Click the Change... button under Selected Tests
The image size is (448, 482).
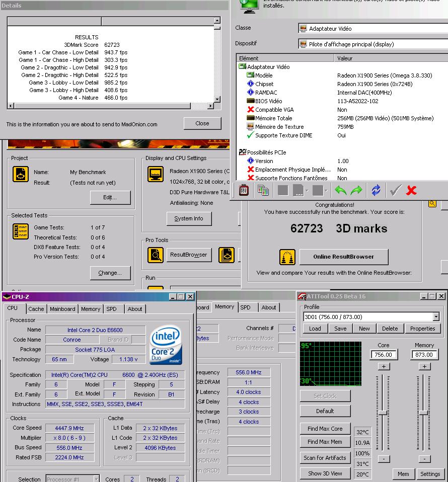[110, 273]
